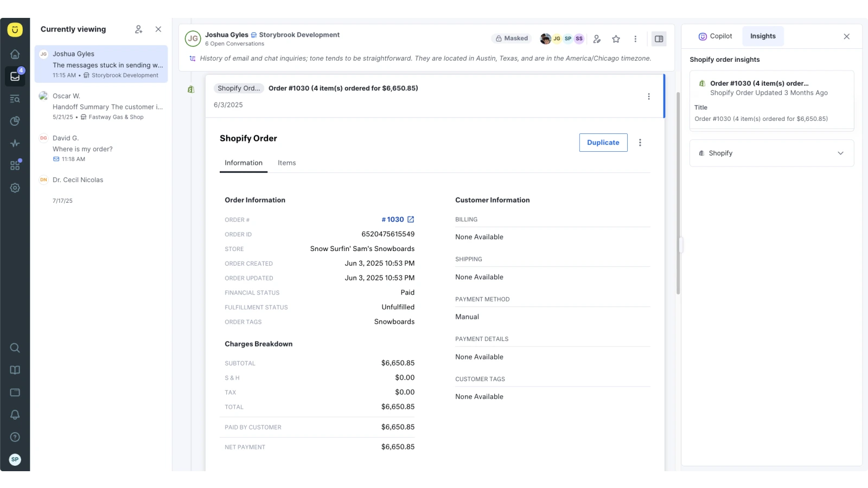Open conversation header kebab menu

click(635, 39)
